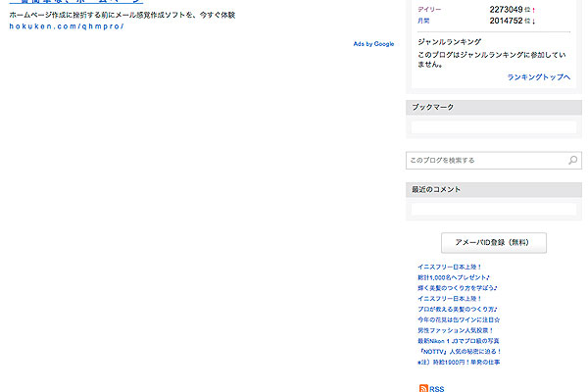Viewport: 588px width, 392px height.
Task: Open the 男性ファッション人気投票 link
Action: tap(456, 330)
